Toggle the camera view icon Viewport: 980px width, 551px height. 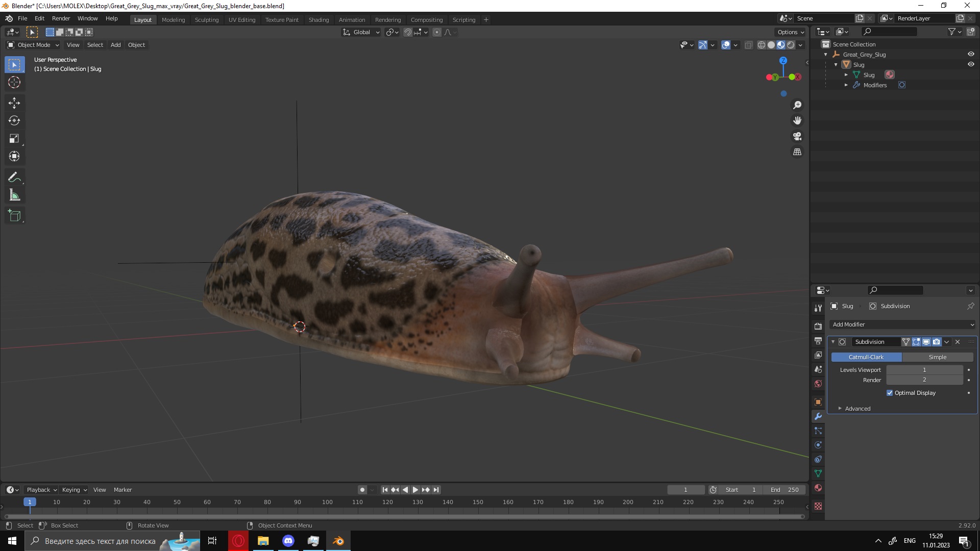[797, 136]
